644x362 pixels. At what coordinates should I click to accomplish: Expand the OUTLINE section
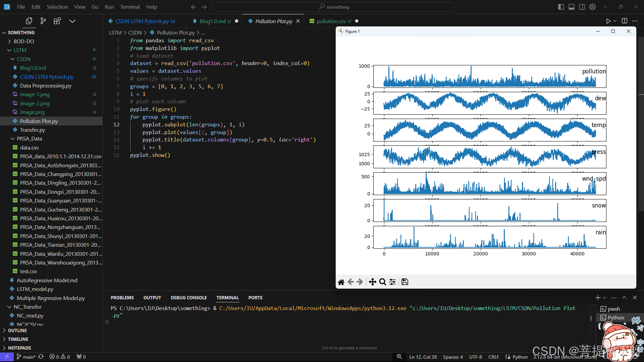click(x=17, y=330)
